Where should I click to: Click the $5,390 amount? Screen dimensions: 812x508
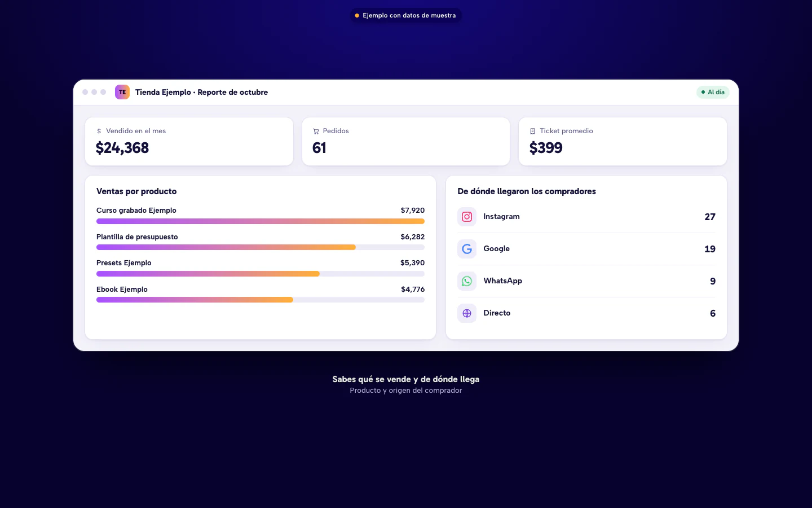413,263
